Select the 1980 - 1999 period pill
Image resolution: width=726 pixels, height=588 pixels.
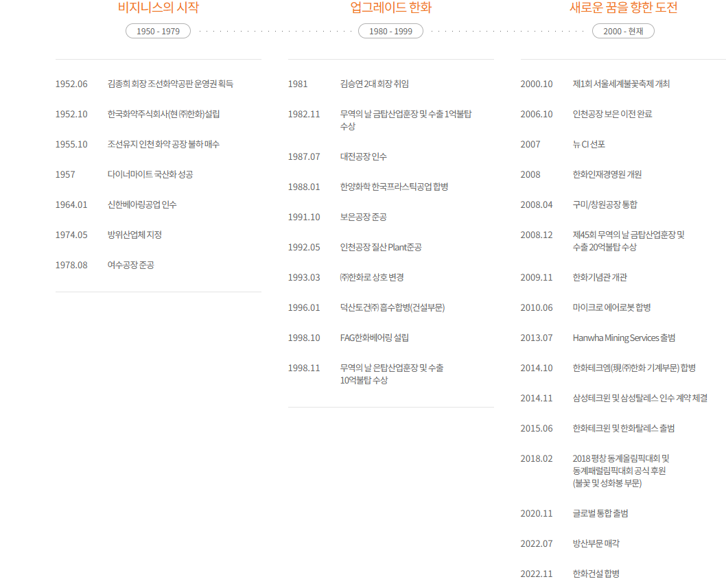pos(390,31)
